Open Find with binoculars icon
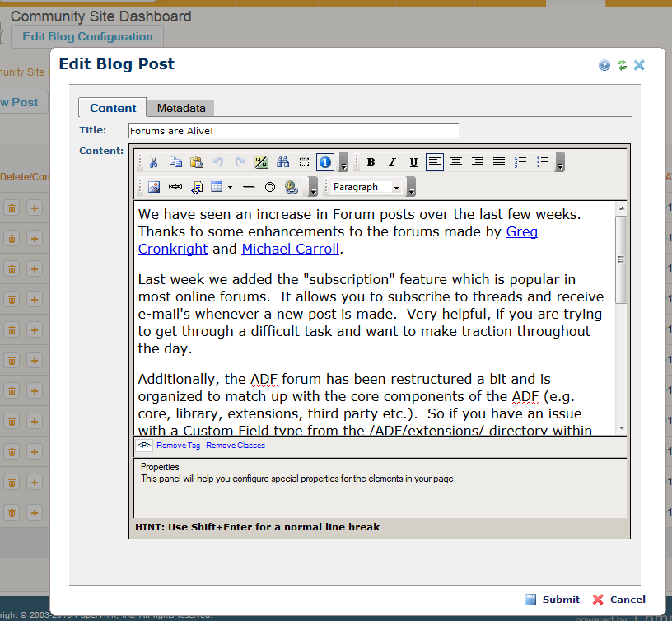 (282, 162)
